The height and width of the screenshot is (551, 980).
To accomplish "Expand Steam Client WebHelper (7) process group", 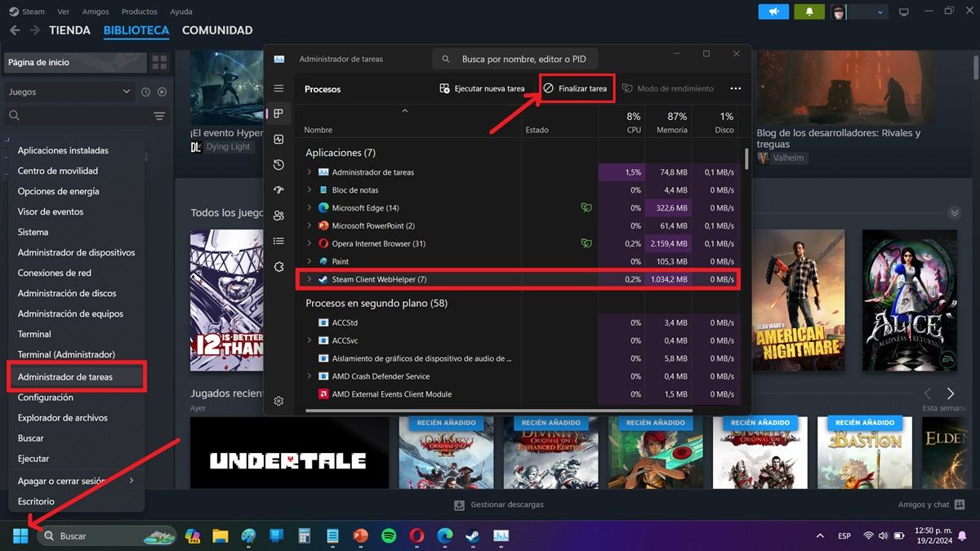I will tap(310, 279).
